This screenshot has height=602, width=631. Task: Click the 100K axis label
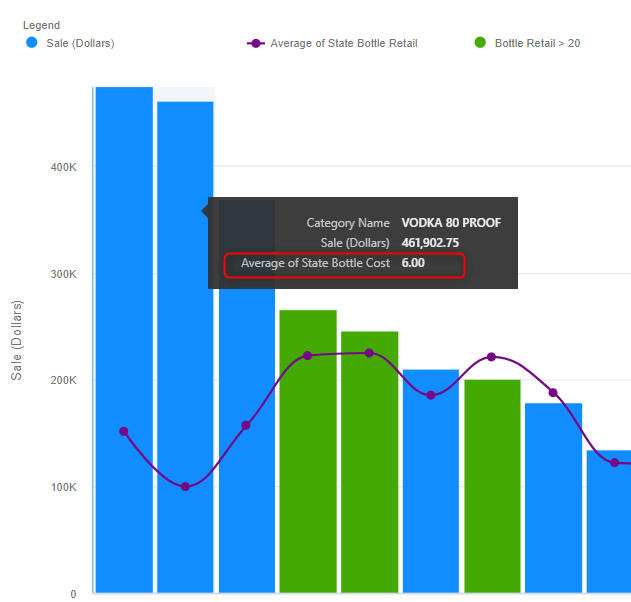[x=64, y=487]
